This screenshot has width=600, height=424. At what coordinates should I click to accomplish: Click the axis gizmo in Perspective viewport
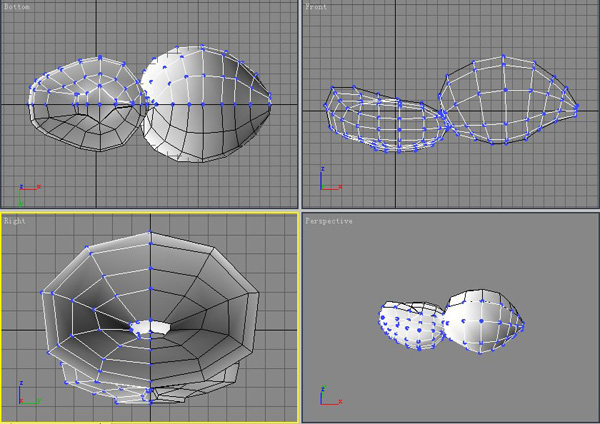click(331, 395)
